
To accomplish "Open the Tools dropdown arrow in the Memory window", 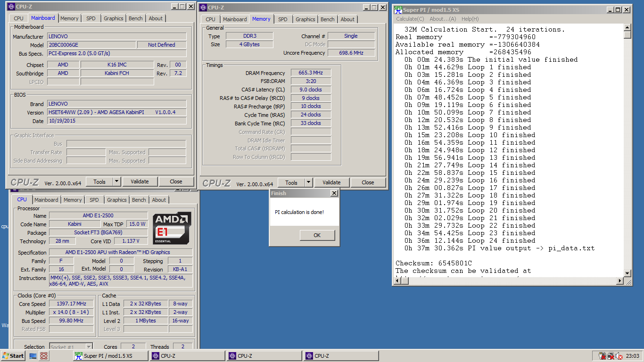I will coord(308,182).
